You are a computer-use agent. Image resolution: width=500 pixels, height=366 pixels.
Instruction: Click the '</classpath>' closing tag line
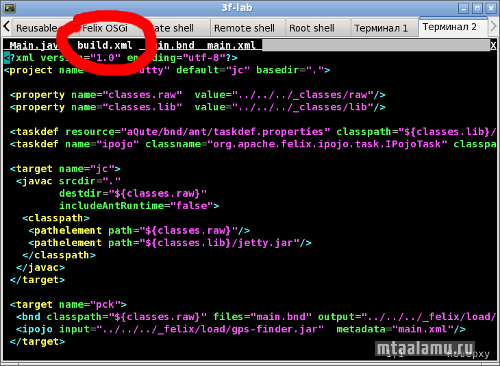(x=59, y=255)
